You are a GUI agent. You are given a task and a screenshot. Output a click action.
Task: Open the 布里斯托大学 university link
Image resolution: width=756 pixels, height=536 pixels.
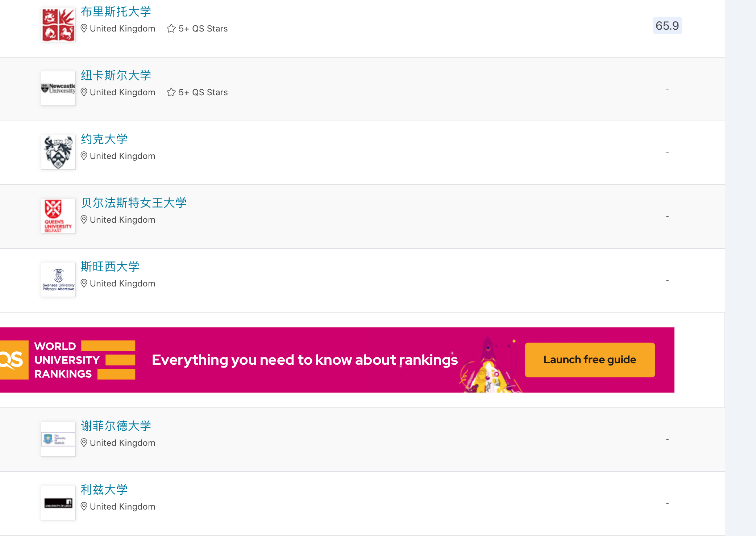116,12
